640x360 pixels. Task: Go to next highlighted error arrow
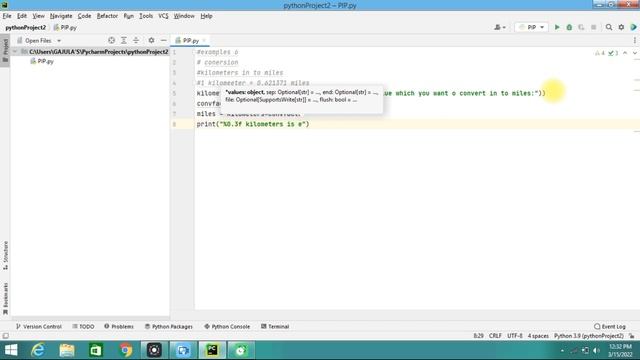click(x=635, y=53)
